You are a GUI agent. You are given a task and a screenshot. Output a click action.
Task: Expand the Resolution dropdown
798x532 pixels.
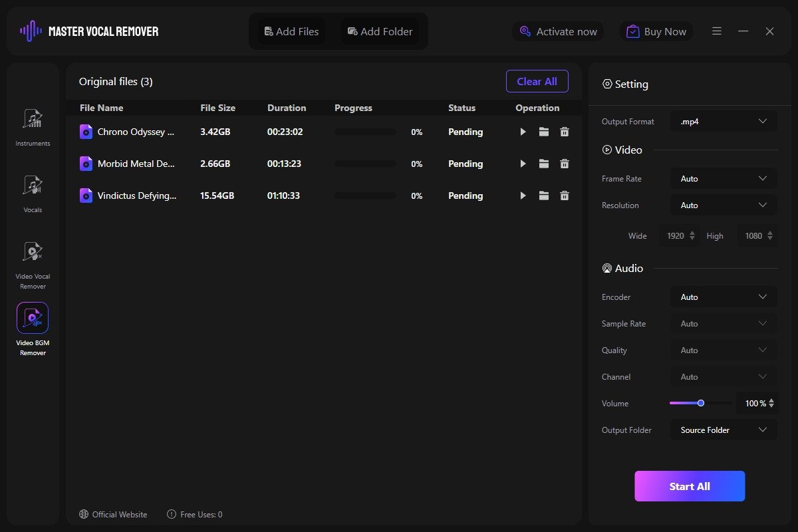coord(724,205)
